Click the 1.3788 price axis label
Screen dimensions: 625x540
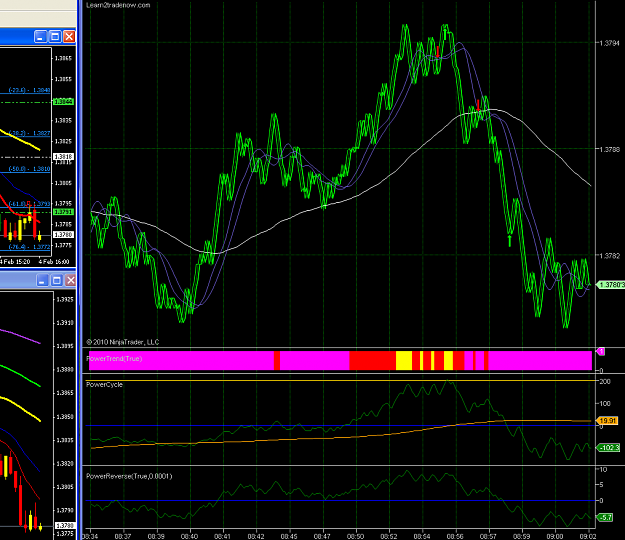pos(610,149)
